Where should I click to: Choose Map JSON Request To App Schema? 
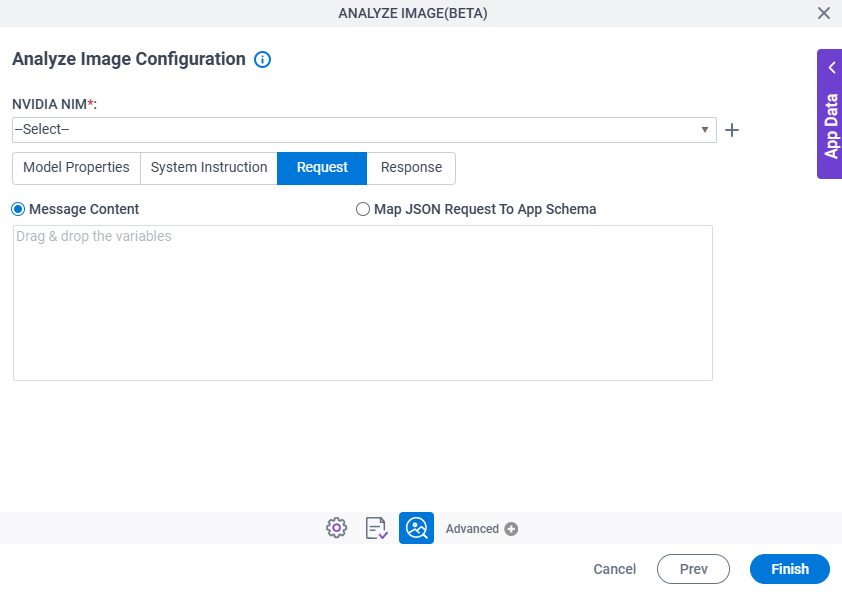click(362, 209)
